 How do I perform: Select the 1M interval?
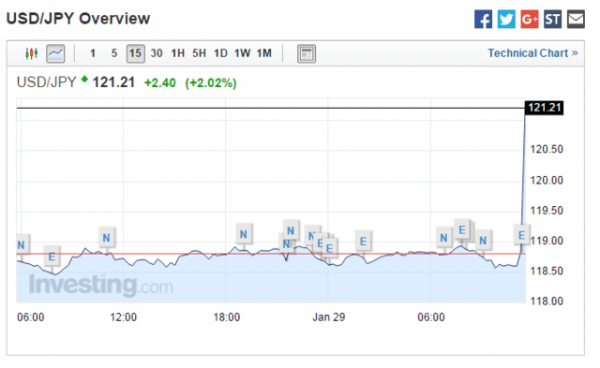264,53
